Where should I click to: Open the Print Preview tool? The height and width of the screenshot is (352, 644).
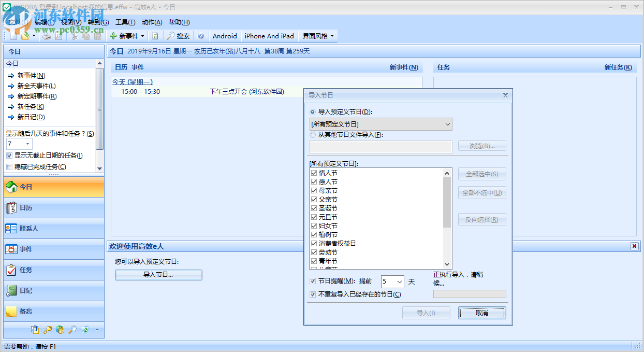coord(58,36)
